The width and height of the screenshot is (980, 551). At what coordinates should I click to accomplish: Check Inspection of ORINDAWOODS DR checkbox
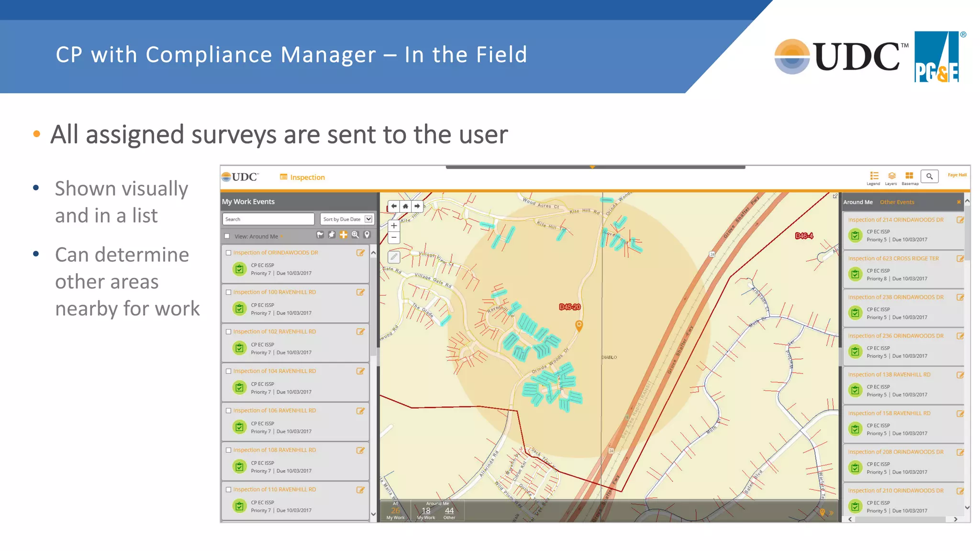(x=229, y=253)
